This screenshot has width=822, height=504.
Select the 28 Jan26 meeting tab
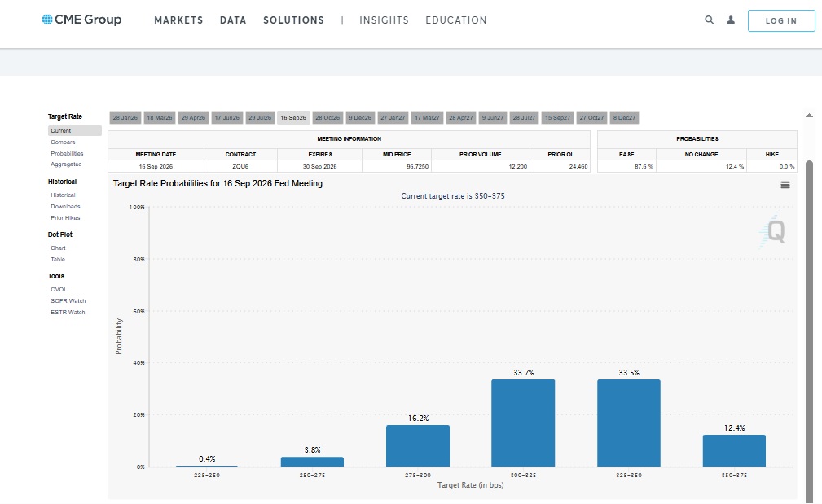[125, 118]
